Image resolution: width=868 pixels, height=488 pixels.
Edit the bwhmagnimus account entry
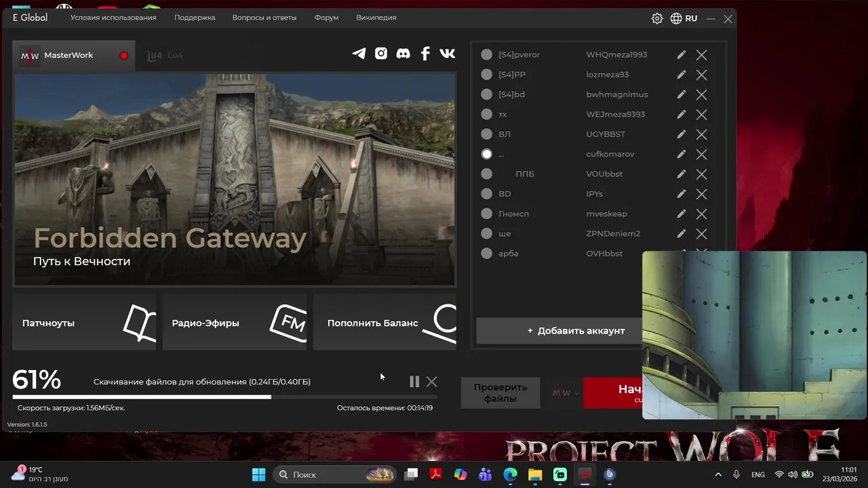pos(682,94)
